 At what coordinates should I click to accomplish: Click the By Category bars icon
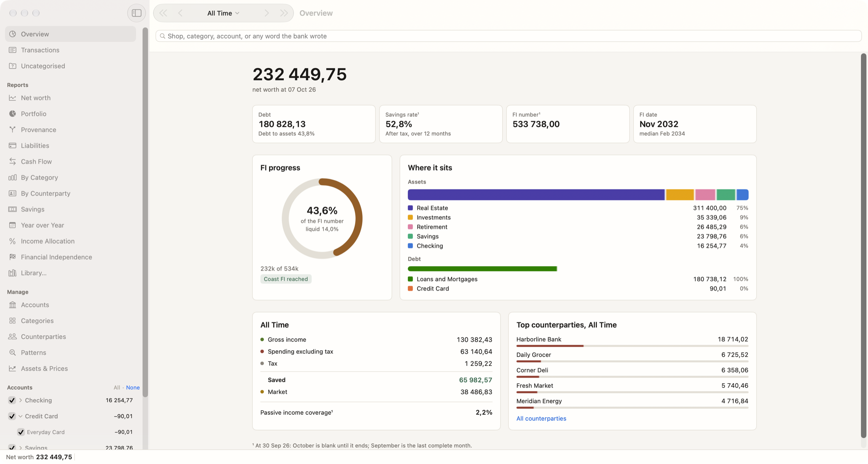pos(13,177)
